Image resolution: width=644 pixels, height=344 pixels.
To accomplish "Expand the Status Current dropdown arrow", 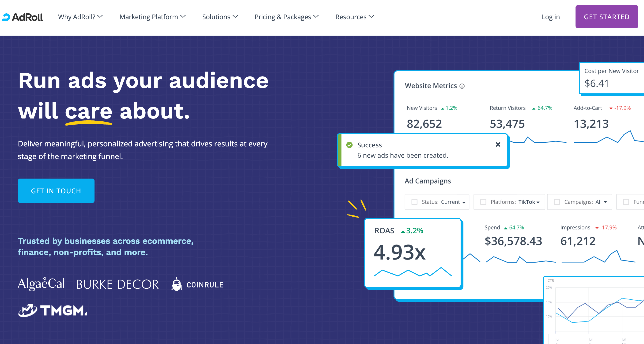I will pos(464,203).
